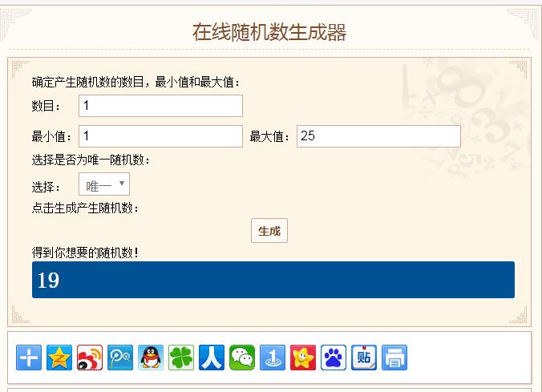The height and width of the screenshot is (392, 542).
Task: Click the blue number-one share icon
Action: coord(273,358)
